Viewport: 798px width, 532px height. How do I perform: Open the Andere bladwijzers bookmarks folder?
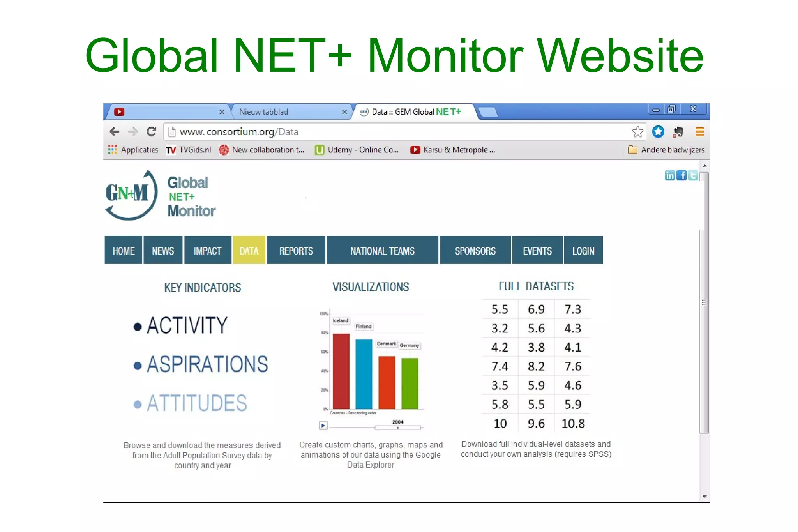point(666,150)
